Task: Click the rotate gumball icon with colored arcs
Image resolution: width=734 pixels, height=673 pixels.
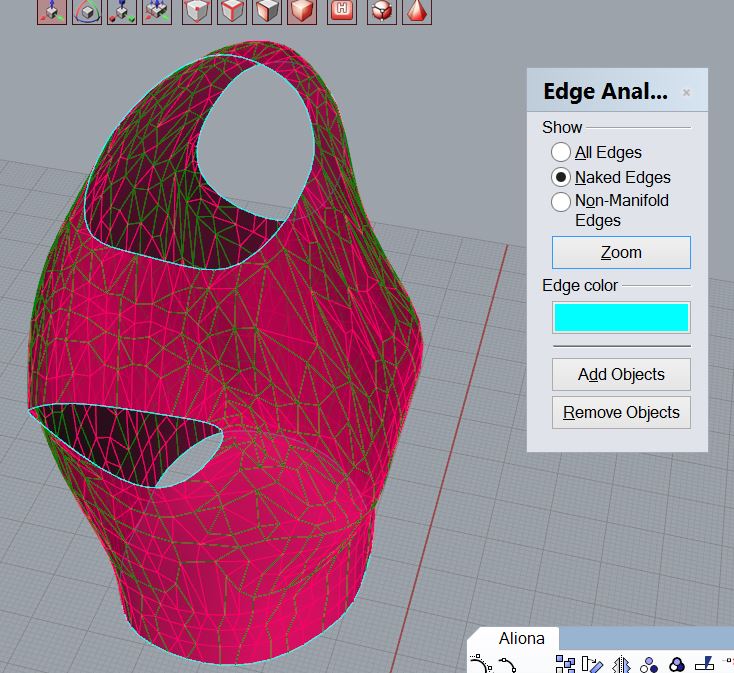Action: pyautogui.click(x=87, y=11)
